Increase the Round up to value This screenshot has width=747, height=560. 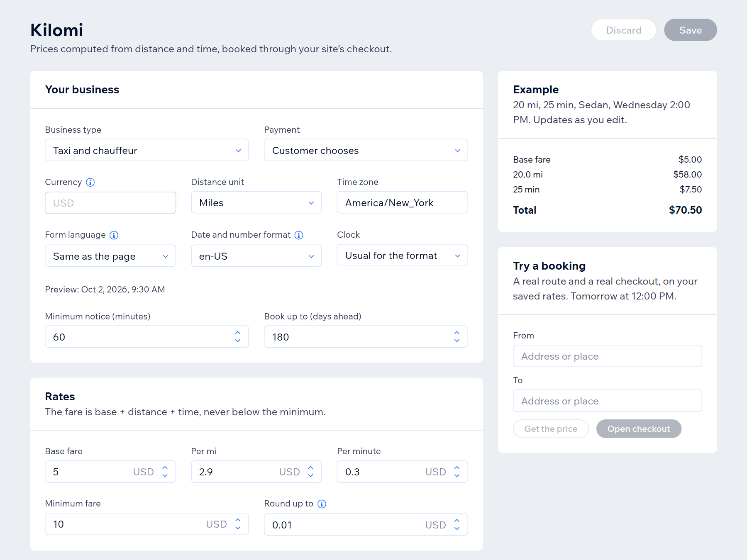pyautogui.click(x=457, y=521)
